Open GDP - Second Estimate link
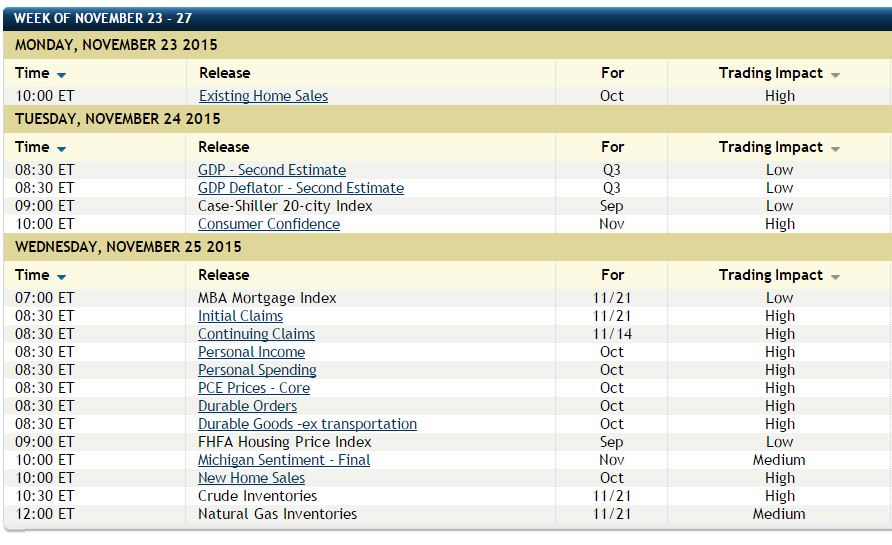892x545 pixels. pyautogui.click(x=271, y=170)
